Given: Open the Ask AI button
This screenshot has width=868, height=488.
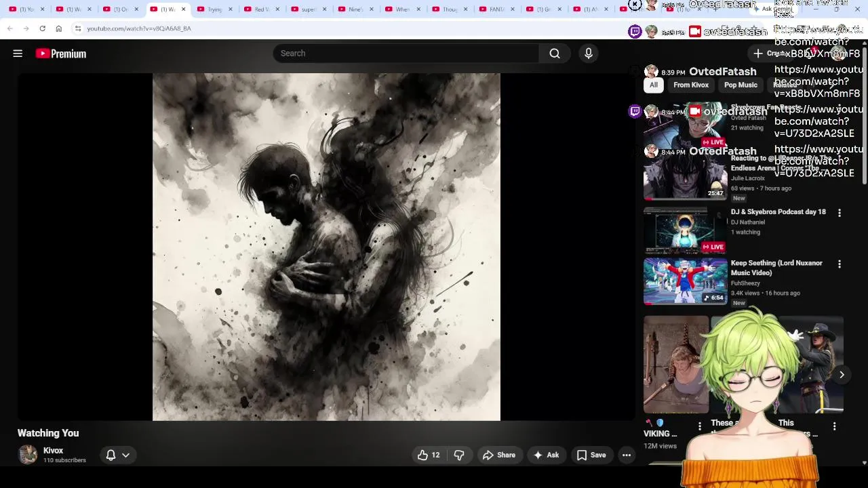Looking at the screenshot, I should [547, 455].
